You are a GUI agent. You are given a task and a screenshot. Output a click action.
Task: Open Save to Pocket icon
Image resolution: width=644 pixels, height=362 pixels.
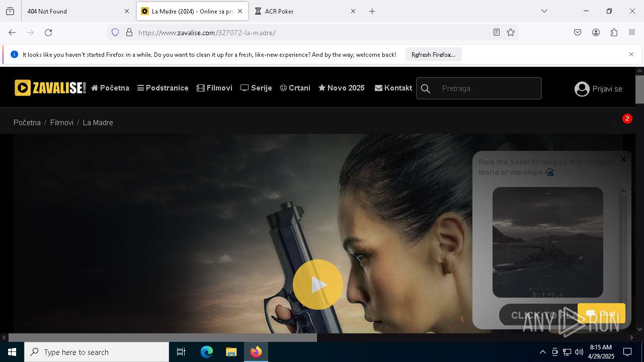[578, 32]
